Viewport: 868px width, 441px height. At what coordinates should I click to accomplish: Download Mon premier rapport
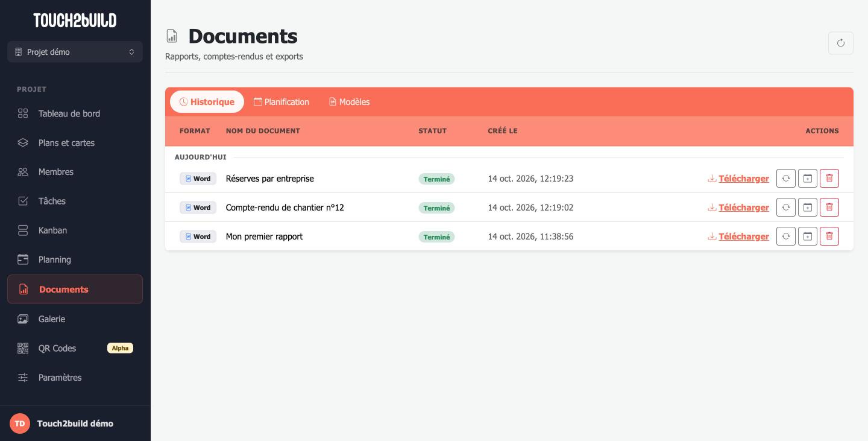point(738,236)
